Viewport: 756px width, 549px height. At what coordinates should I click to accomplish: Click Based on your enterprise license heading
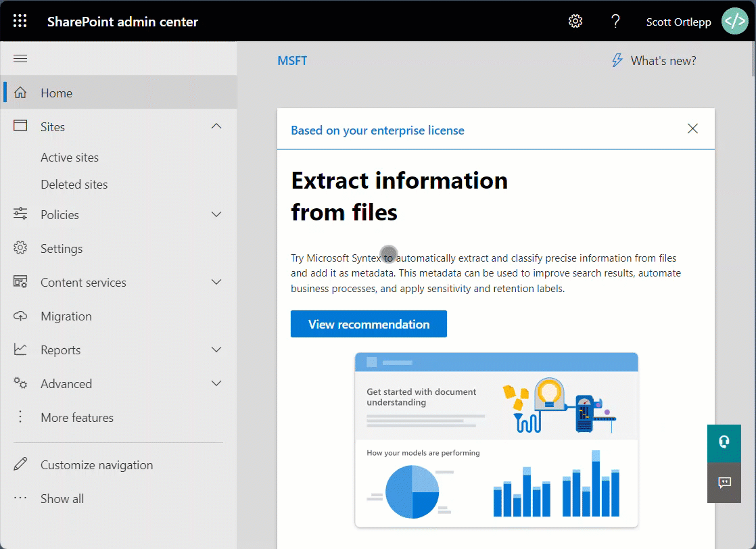pyautogui.click(x=377, y=130)
